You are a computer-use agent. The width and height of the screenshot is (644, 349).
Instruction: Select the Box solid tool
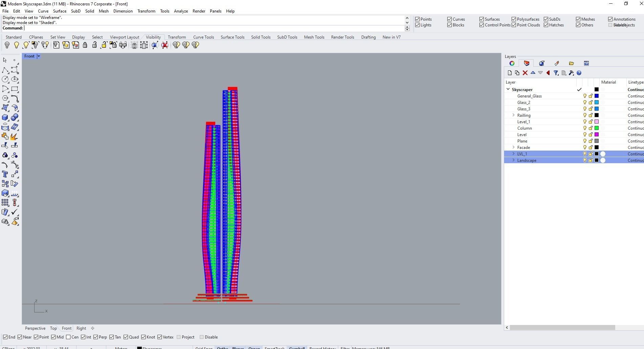click(x=5, y=117)
